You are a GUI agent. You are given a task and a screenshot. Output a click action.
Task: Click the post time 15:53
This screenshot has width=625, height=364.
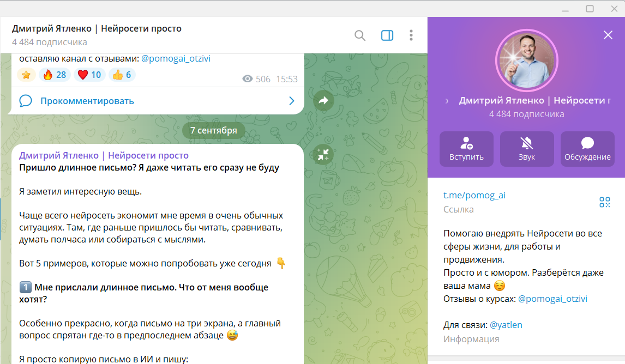pos(287,79)
